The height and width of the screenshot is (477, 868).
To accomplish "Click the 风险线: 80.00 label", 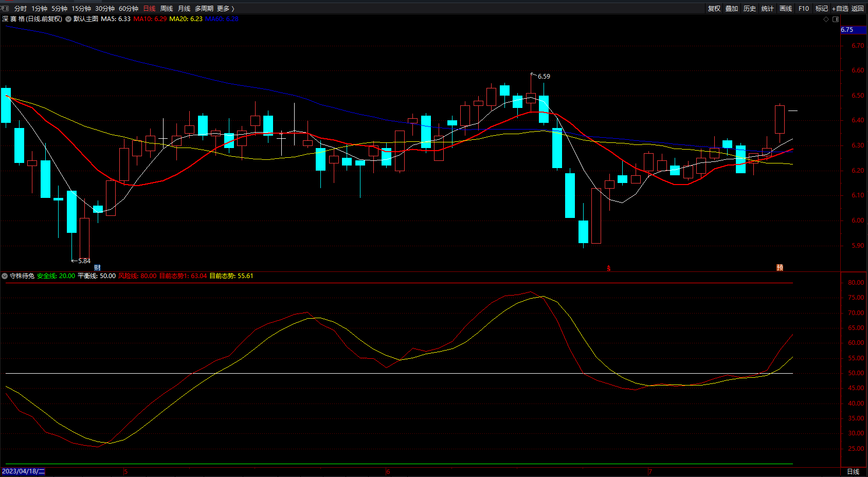I will coord(137,276).
